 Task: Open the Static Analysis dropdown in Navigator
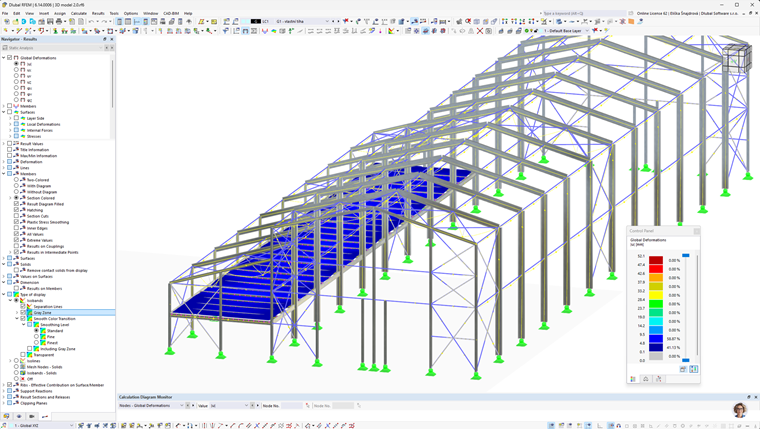(101, 48)
